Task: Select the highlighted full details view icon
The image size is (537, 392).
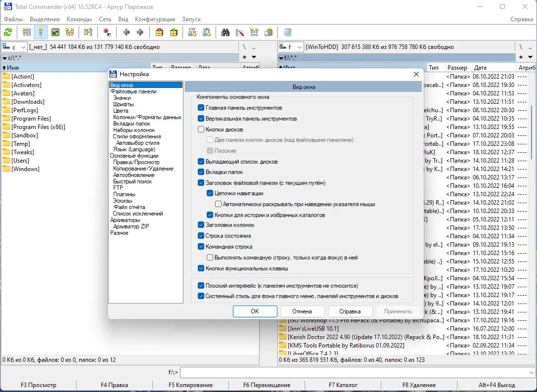Action: 41,33
